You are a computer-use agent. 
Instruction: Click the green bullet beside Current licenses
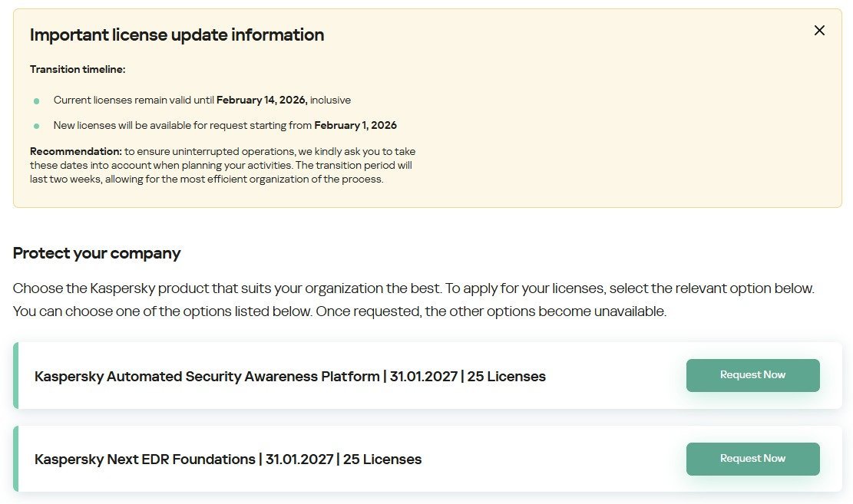pos(36,101)
